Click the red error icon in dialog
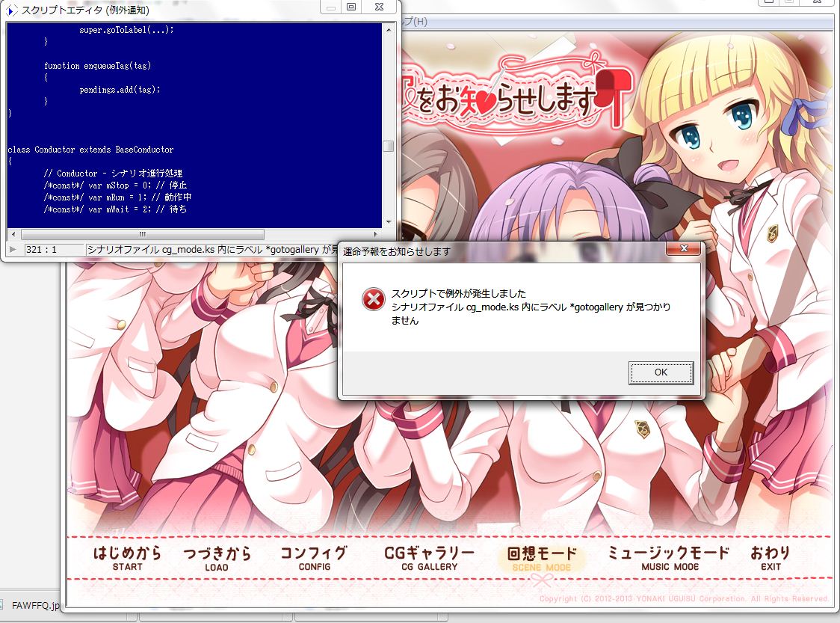The image size is (840, 623). point(374,300)
